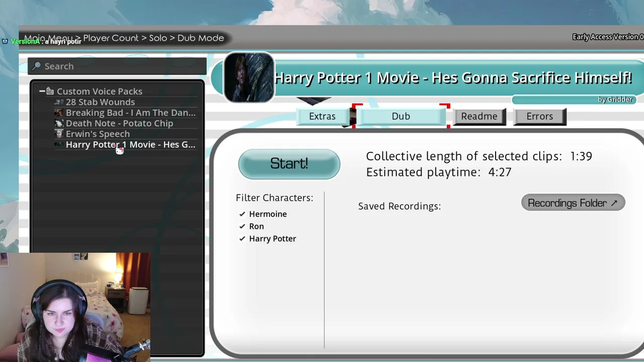
Task: Pick the Erwin's Speech voice pack
Action: [x=98, y=134]
